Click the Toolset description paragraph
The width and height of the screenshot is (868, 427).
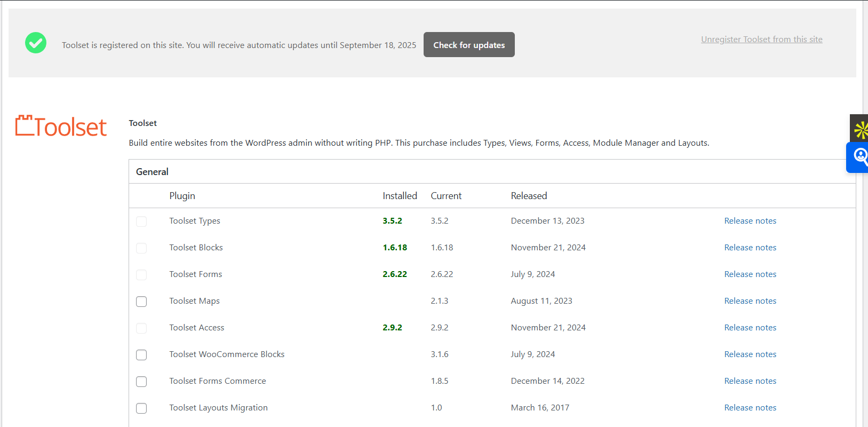tap(419, 143)
